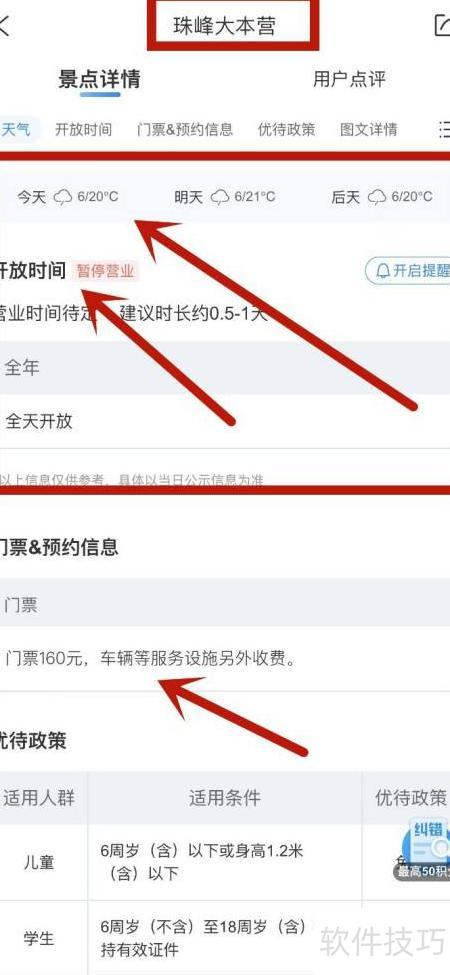Jump to the 开放时间 section

tap(83, 129)
